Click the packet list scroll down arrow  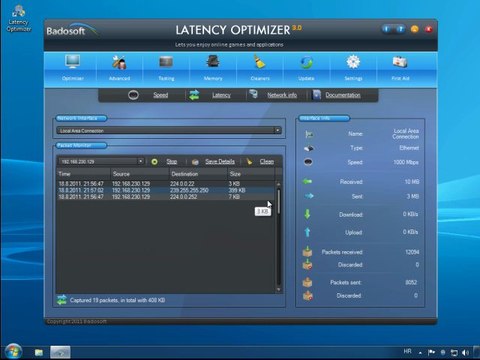(279, 289)
